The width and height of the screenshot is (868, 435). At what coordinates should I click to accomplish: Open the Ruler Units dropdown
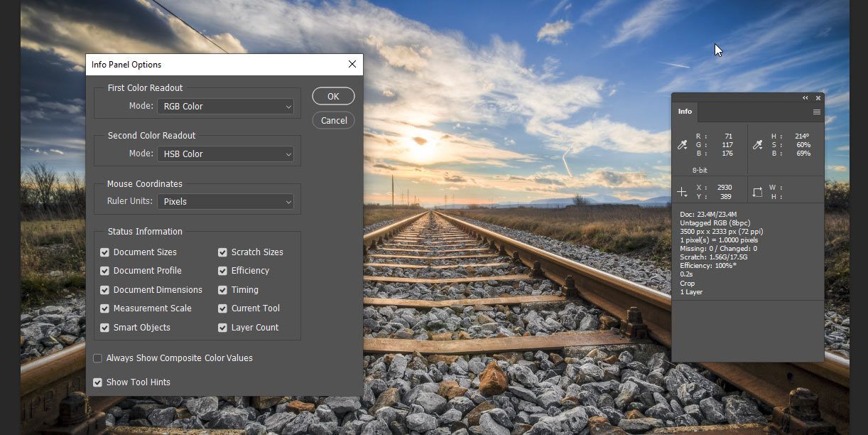pyautogui.click(x=225, y=202)
